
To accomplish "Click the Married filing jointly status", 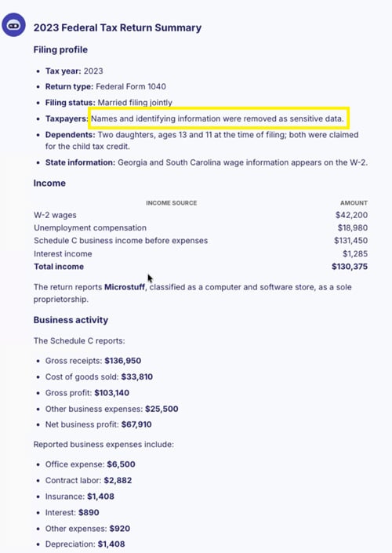I will [135, 103].
